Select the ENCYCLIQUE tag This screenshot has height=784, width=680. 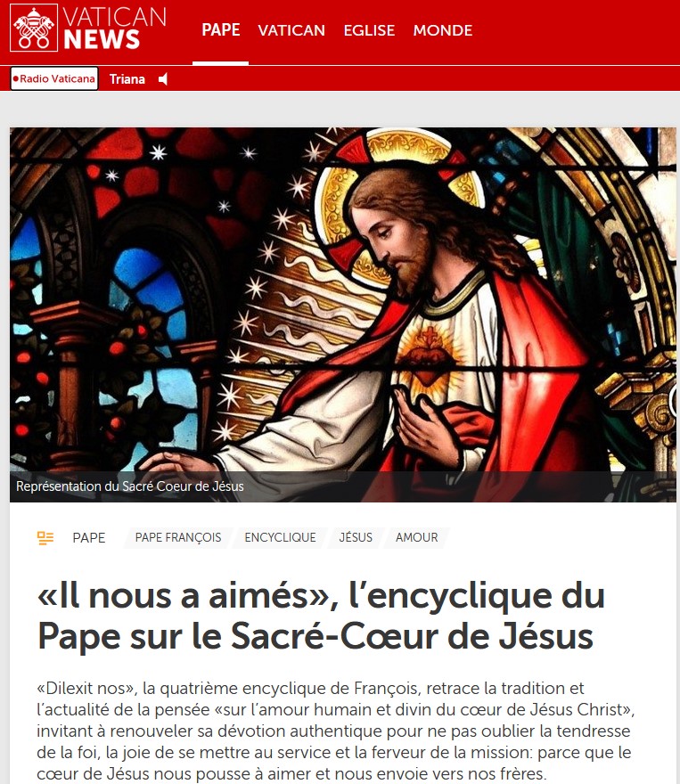[280, 537]
